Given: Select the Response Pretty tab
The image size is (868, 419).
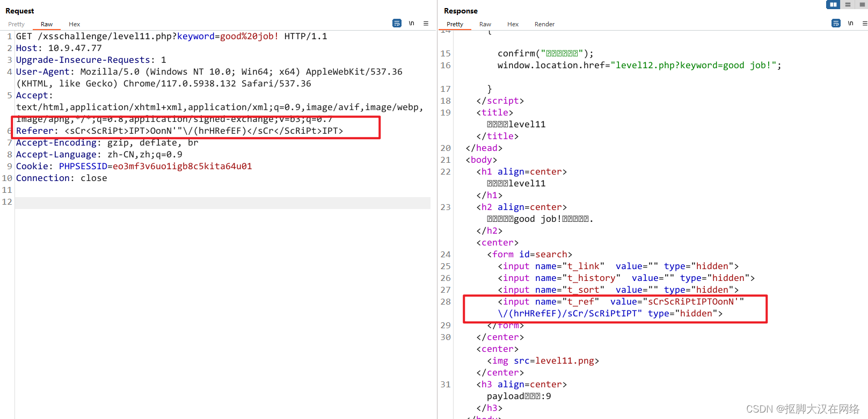Looking at the screenshot, I should coord(455,24).
